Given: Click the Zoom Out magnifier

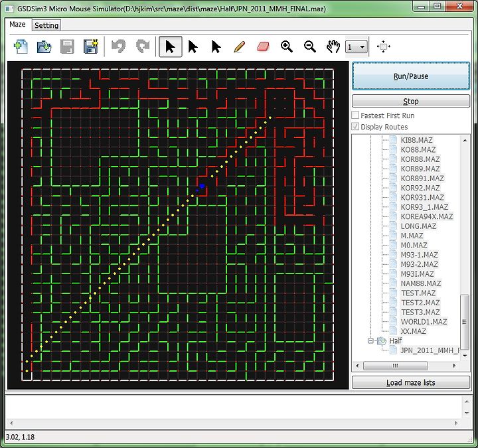Looking at the screenshot, I should (x=310, y=46).
